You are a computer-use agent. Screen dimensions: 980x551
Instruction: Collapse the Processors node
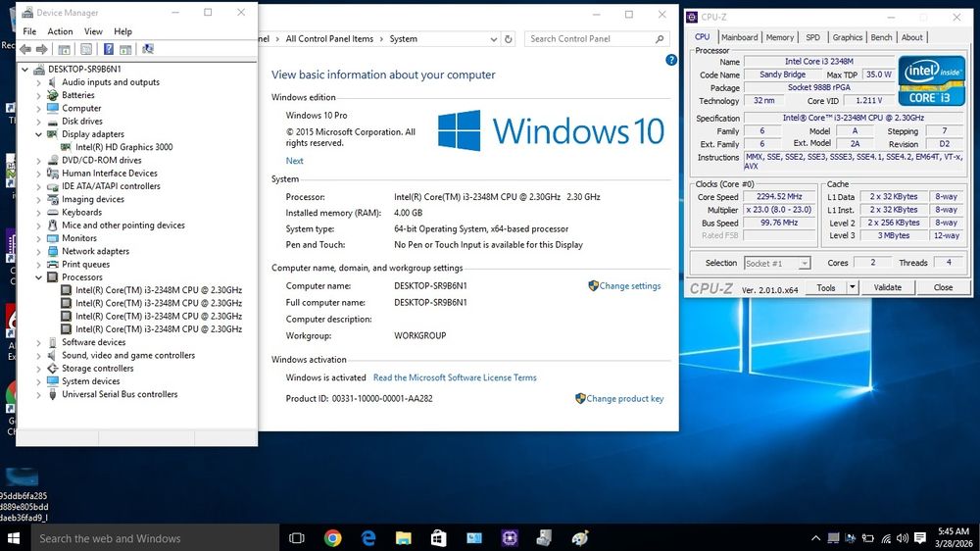[x=39, y=277]
